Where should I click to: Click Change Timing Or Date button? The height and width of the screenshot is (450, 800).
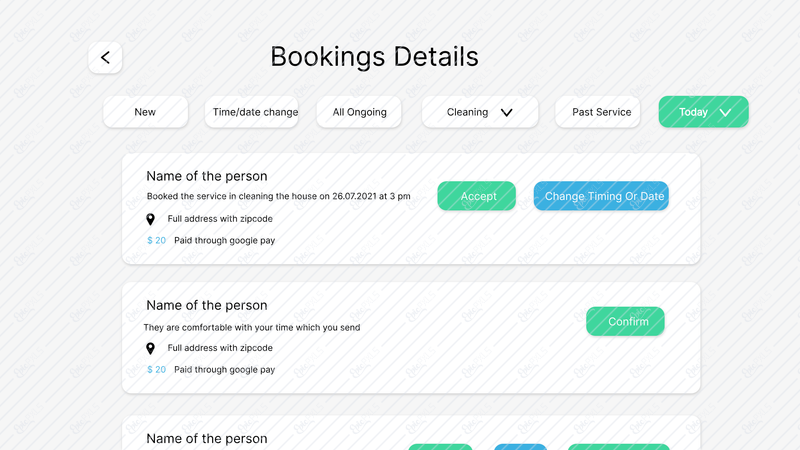(x=601, y=196)
